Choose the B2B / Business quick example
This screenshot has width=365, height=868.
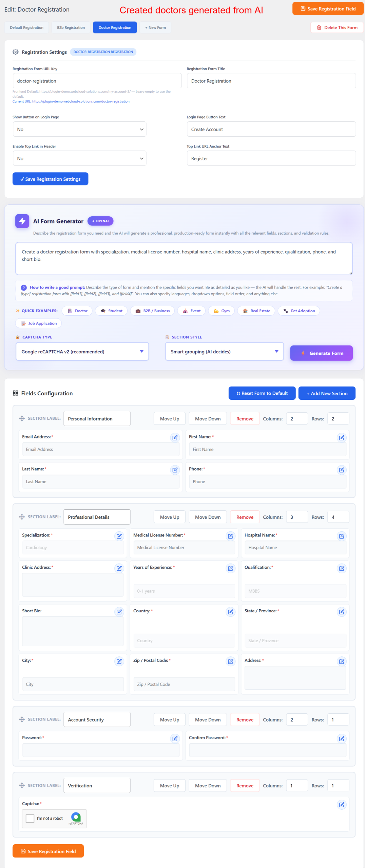point(152,311)
